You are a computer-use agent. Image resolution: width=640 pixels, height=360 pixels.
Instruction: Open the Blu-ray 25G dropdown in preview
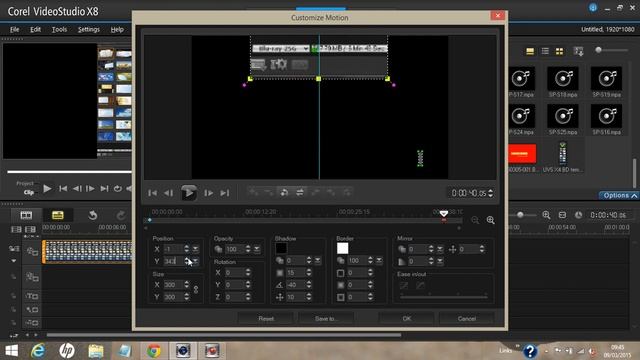pyautogui.click(x=281, y=49)
